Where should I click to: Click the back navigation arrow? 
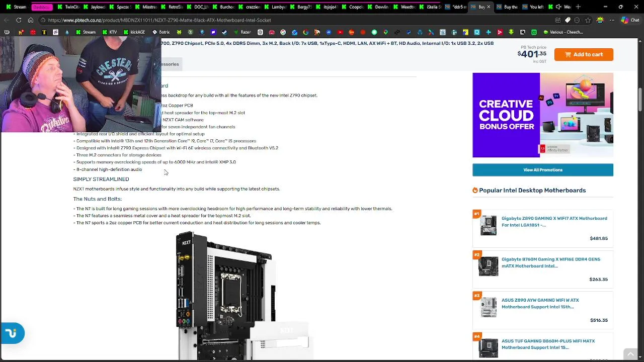[6, 20]
